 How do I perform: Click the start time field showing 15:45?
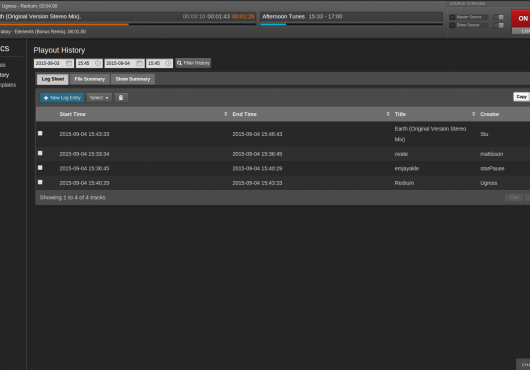coord(89,63)
